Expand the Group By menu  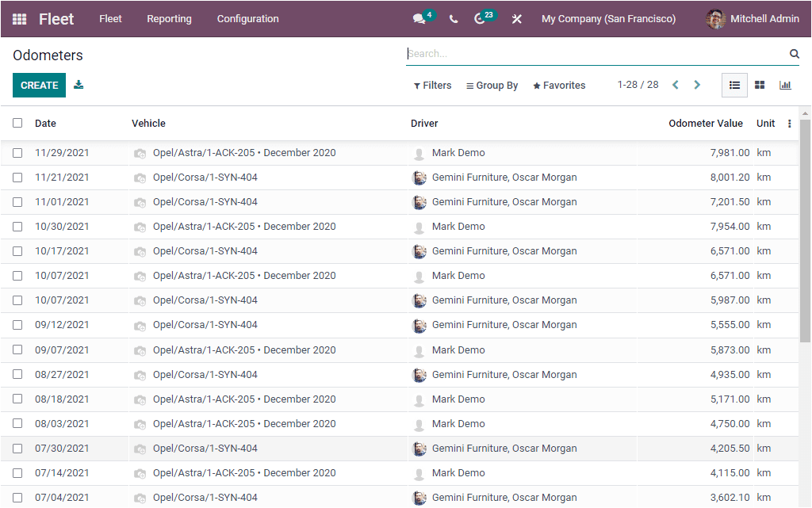492,85
